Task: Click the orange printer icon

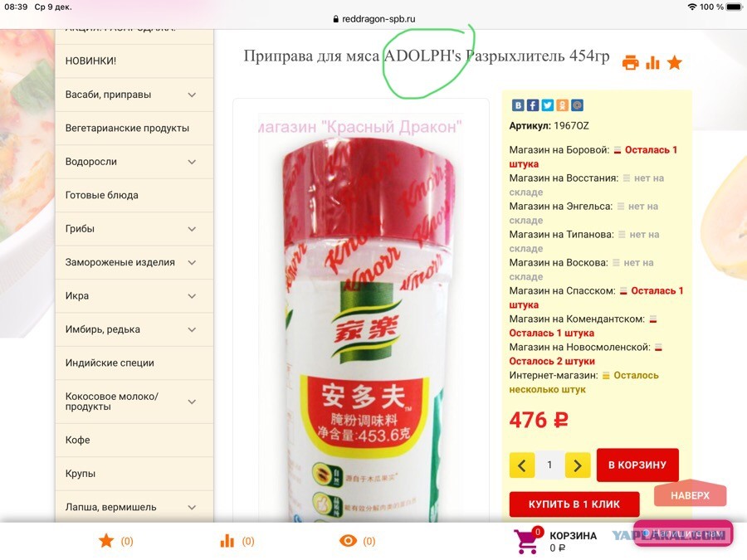Action: coord(630,63)
